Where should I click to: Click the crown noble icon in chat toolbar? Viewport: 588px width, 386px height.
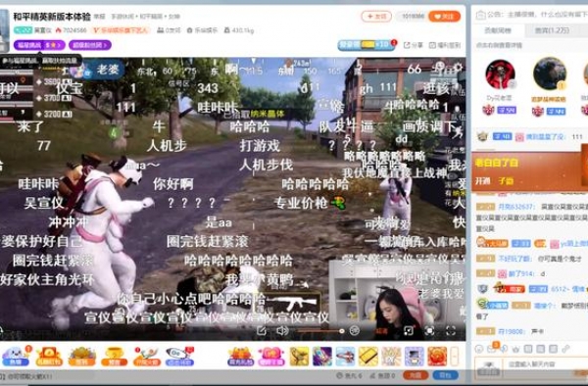(516, 349)
